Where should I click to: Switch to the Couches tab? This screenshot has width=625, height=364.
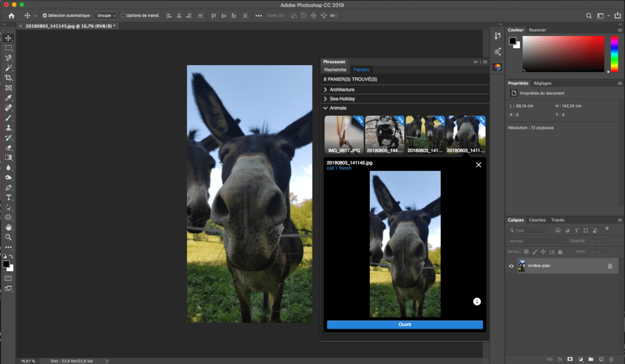click(537, 220)
